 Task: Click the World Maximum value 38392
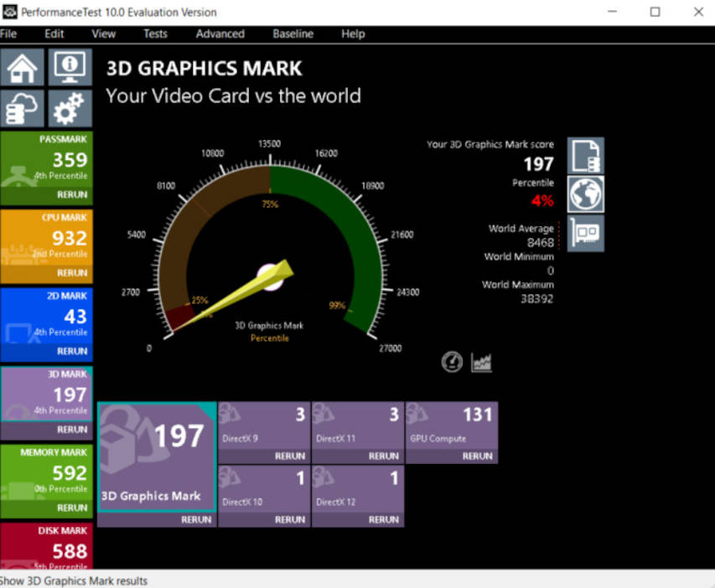point(537,299)
